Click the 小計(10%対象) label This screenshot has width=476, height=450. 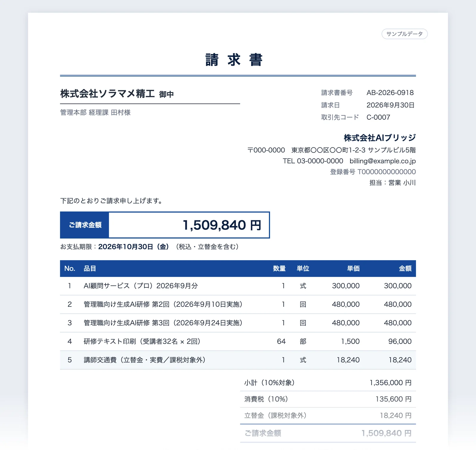coord(269,383)
